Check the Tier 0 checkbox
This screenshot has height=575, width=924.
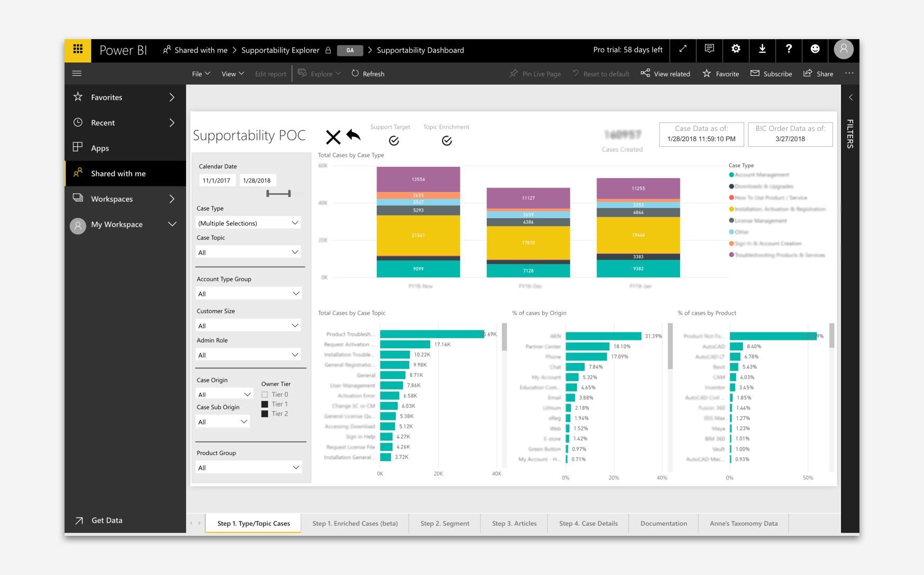coord(265,394)
